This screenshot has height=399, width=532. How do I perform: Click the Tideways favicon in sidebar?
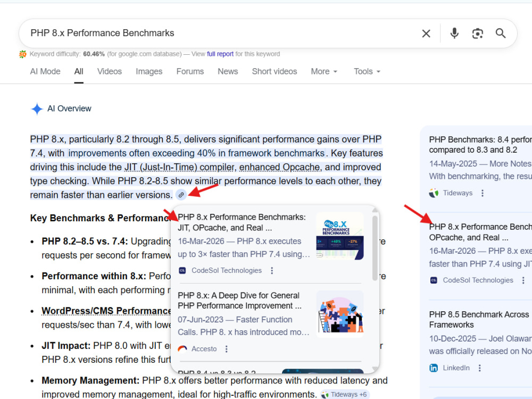pos(434,193)
